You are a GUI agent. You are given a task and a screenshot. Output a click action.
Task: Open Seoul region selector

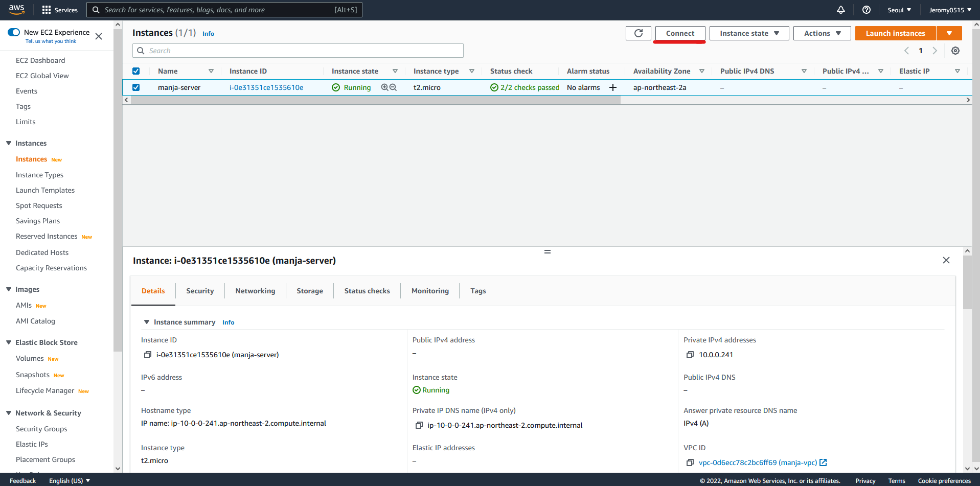coord(899,10)
